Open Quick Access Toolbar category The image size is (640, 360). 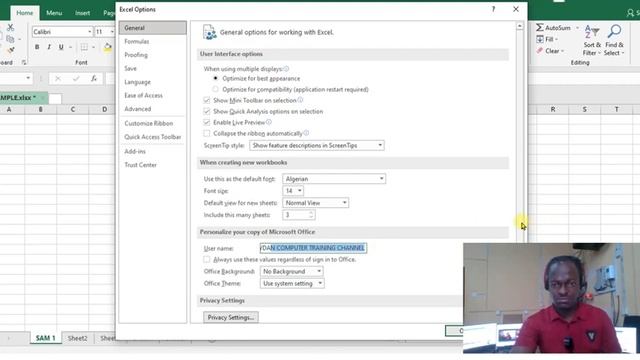pos(153,137)
